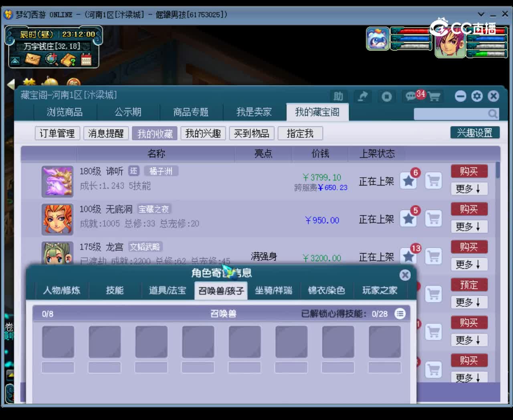Switch to 商品专题 tab
Screen dimensions: 513x420
coord(191,112)
